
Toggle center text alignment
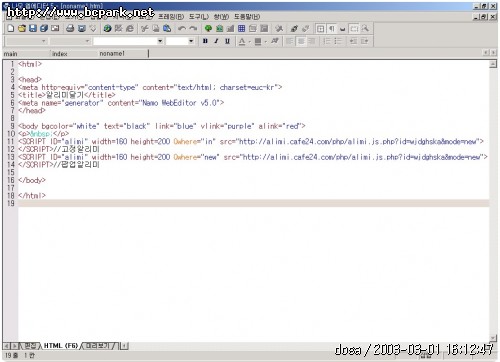[x=301, y=41]
